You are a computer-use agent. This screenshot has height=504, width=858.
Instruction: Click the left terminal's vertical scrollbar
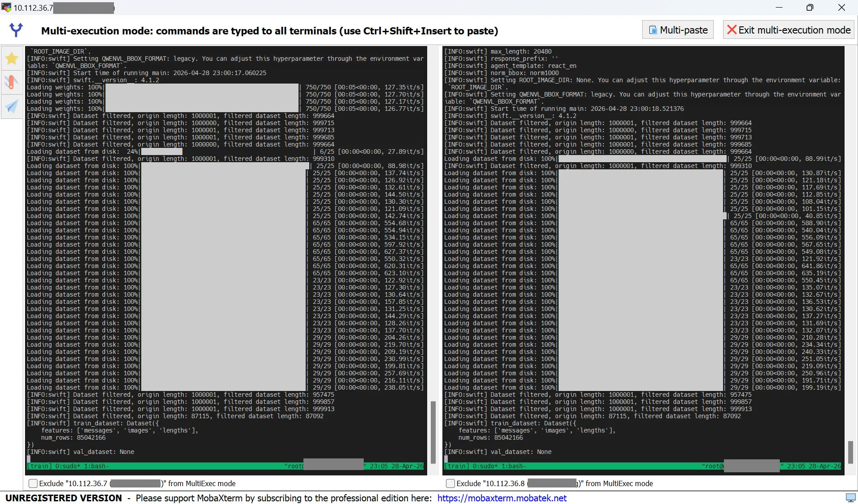point(433,432)
